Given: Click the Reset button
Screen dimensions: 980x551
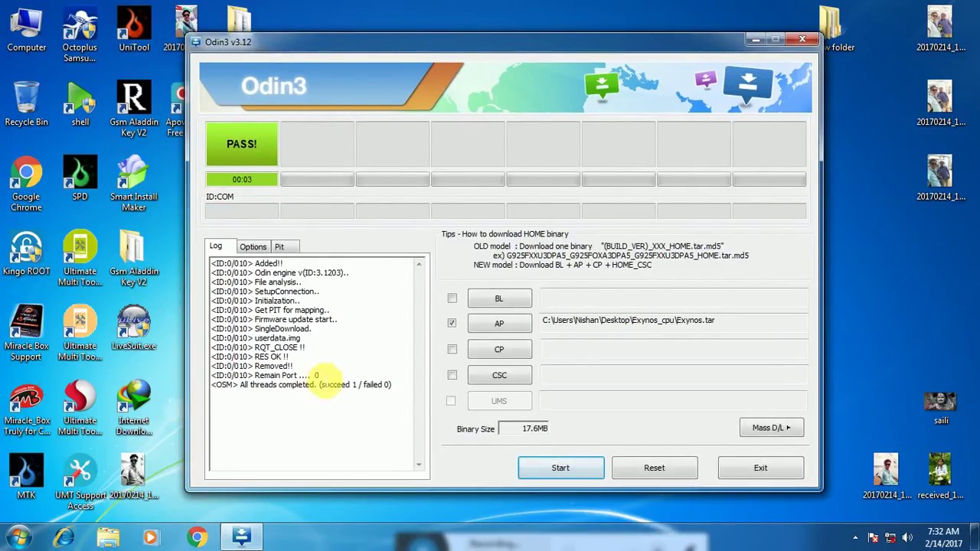Looking at the screenshot, I should coord(654,468).
